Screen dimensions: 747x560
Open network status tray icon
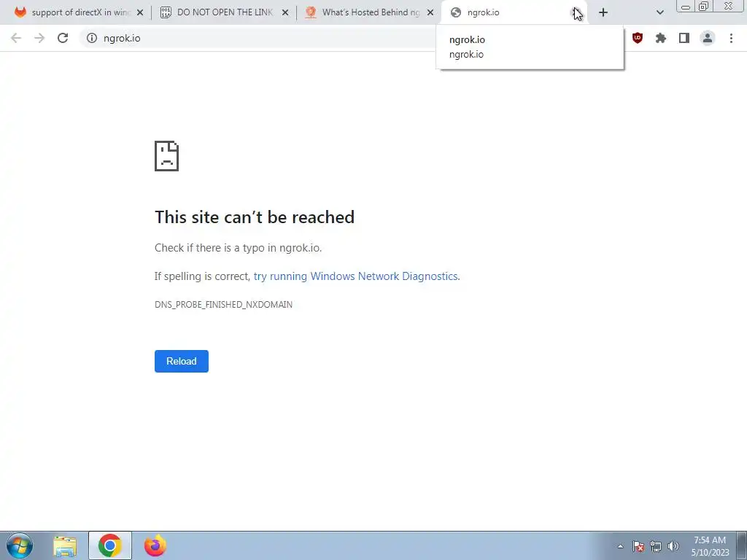tap(656, 546)
